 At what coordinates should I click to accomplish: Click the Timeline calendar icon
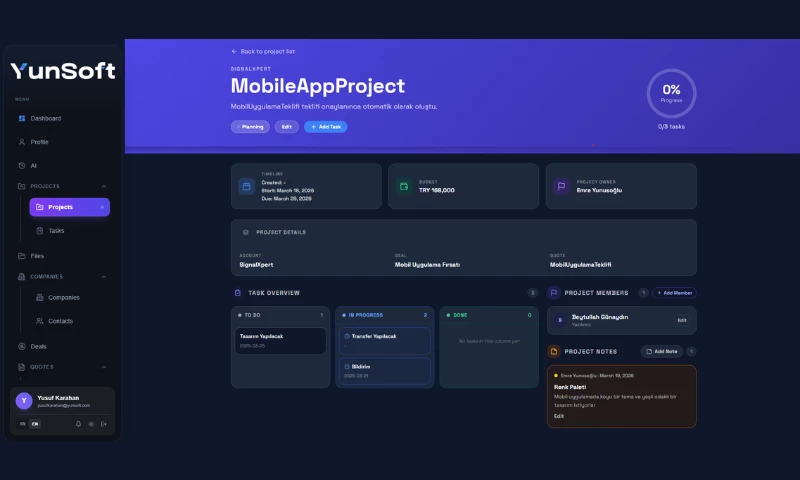click(x=246, y=186)
